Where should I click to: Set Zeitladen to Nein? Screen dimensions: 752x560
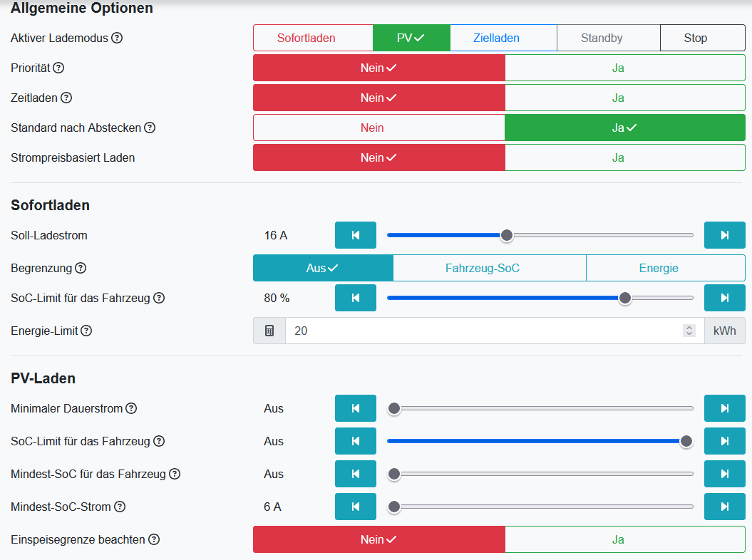coord(379,98)
